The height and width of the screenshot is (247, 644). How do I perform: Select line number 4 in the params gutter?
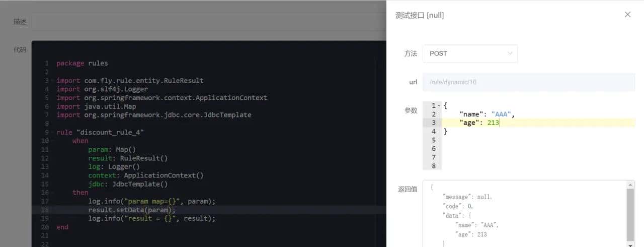coord(433,132)
